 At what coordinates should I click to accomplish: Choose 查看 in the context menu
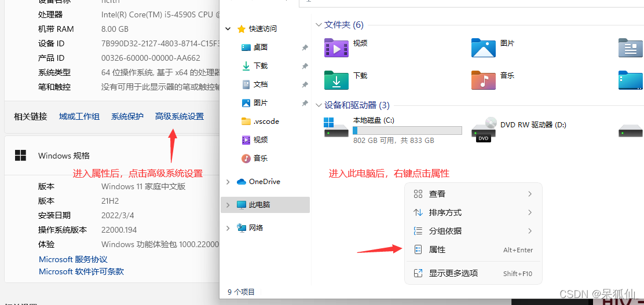pos(473,194)
